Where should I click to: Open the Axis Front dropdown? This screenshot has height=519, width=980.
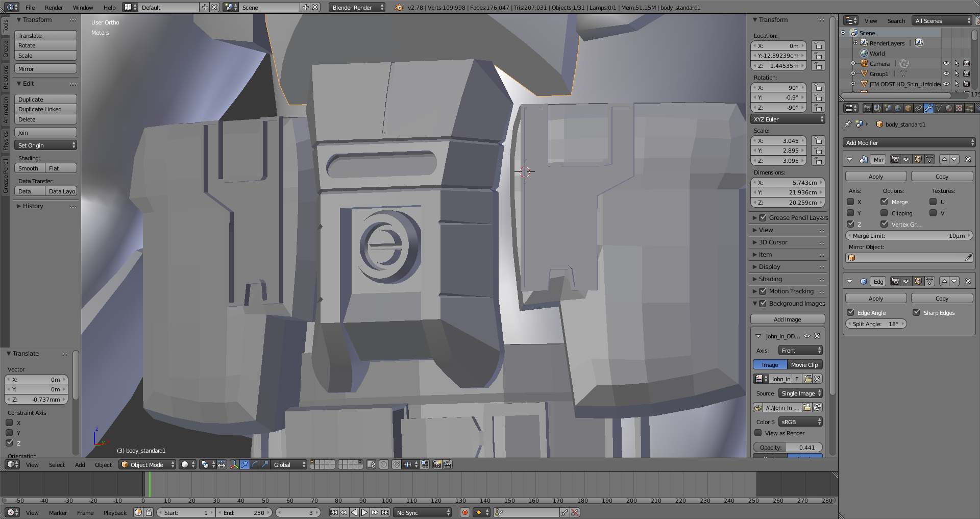tap(800, 350)
